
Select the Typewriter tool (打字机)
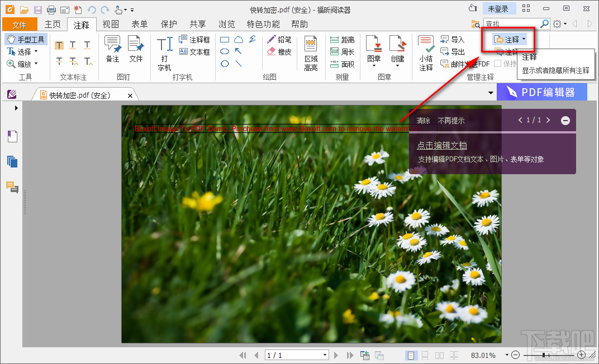click(164, 50)
